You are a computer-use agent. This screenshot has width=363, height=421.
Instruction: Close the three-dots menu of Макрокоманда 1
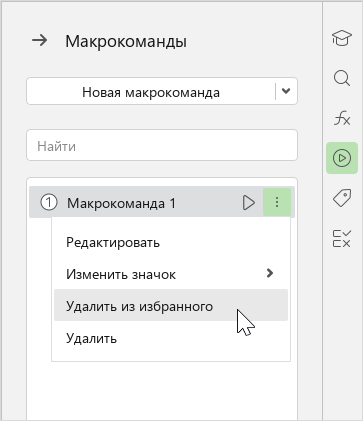tap(277, 202)
